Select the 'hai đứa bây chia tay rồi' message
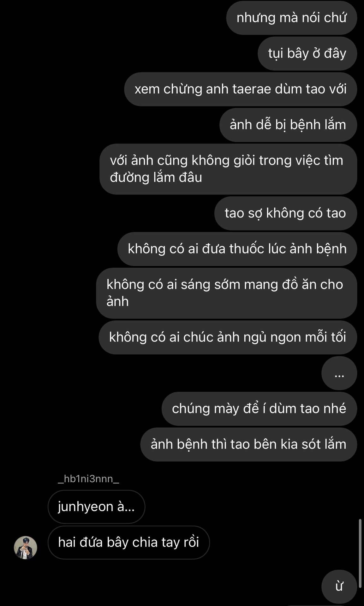The width and height of the screenshot is (364, 606). 128,543
